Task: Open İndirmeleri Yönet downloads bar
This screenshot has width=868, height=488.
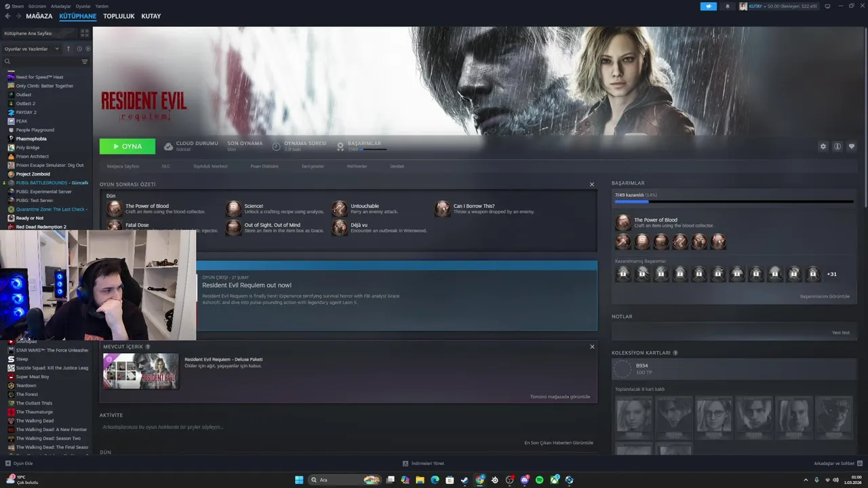Action: (x=423, y=464)
